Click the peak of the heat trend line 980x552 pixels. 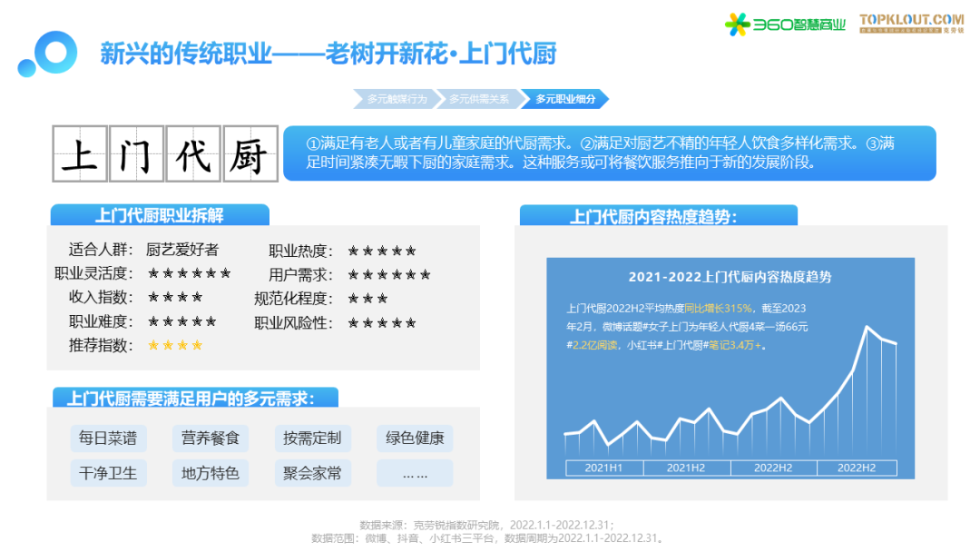pos(867,328)
